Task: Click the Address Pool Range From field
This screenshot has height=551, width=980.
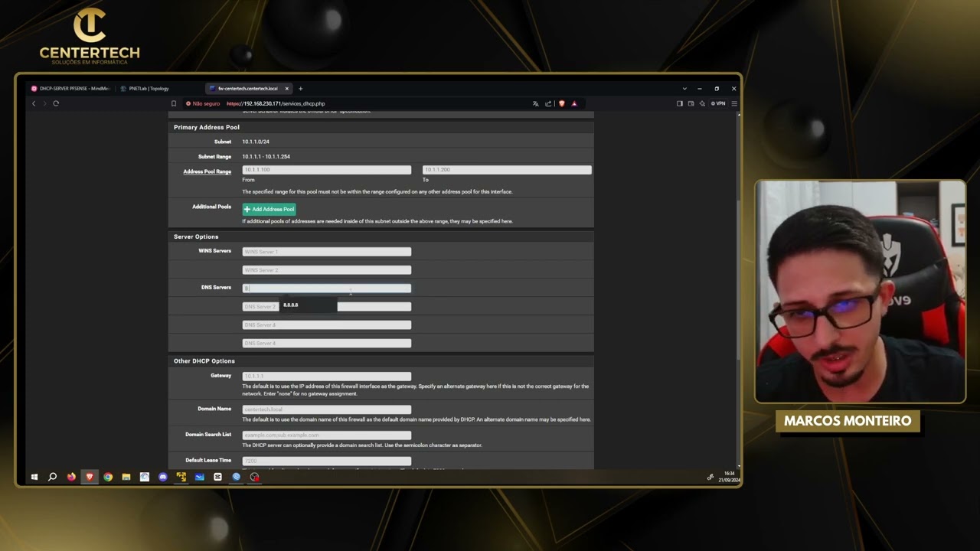Action: click(x=326, y=170)
